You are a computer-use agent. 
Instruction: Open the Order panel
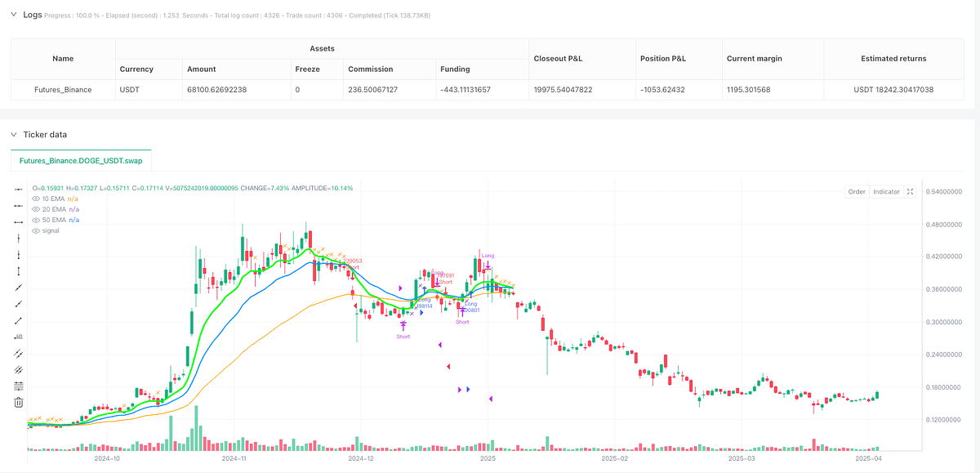click(x=856, y=191)
